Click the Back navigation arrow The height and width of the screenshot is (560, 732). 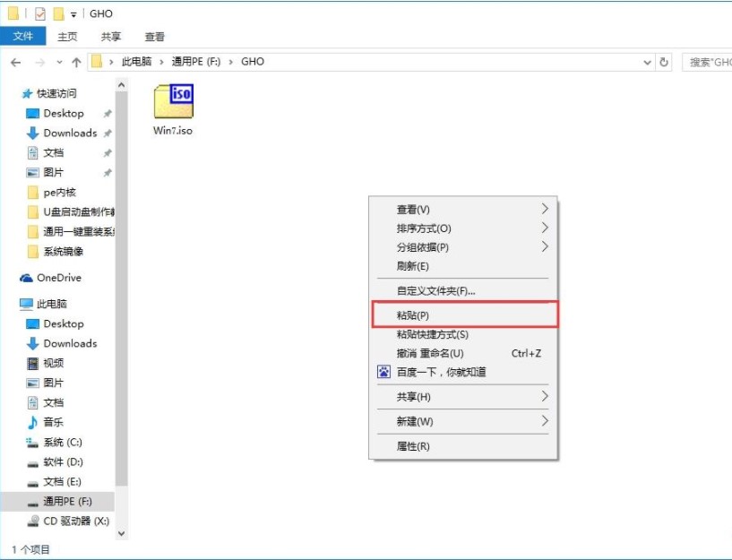tap(15, 62)
